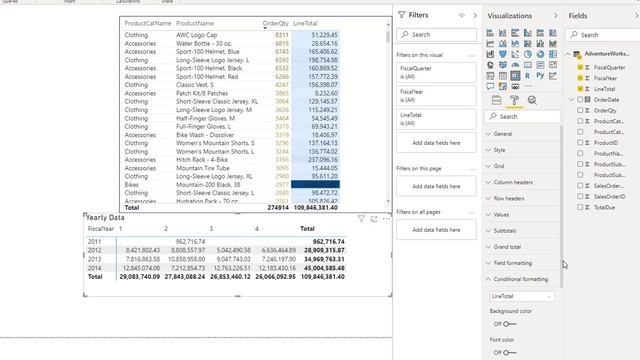Select the Treemap visual
Screen dimensions: 640x360
(x=553, y=54)
